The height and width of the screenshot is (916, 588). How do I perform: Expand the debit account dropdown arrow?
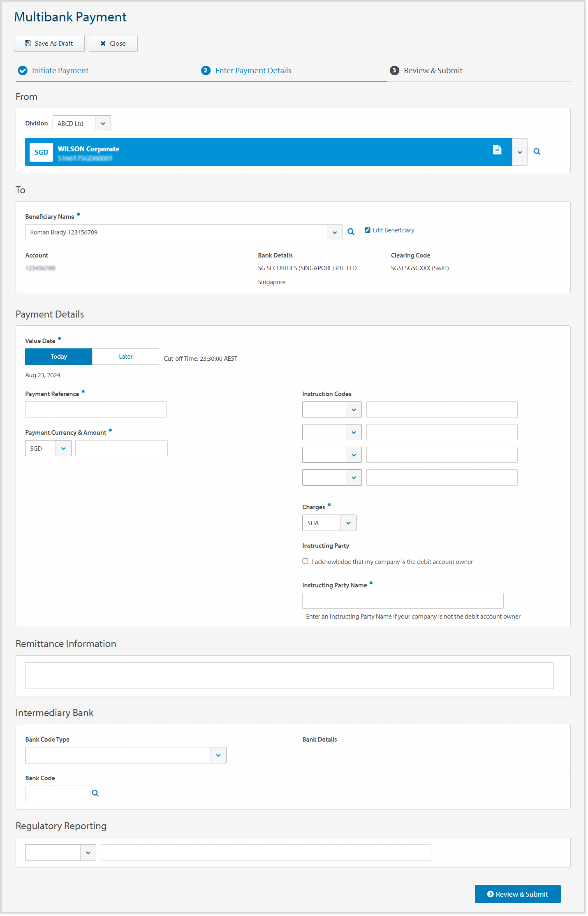[x=520, y=152]
